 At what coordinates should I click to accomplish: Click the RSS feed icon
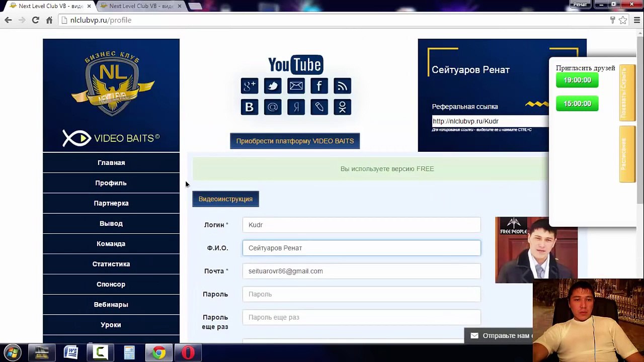[342, 86]
